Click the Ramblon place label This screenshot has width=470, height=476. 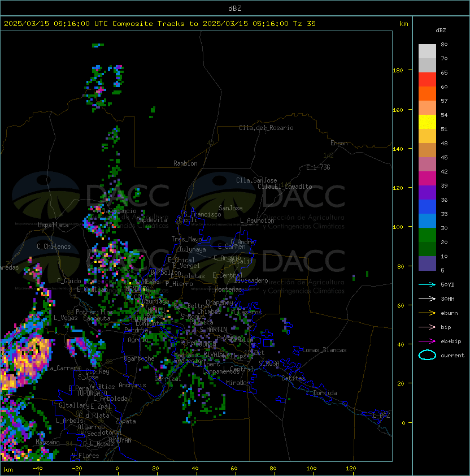185,163
